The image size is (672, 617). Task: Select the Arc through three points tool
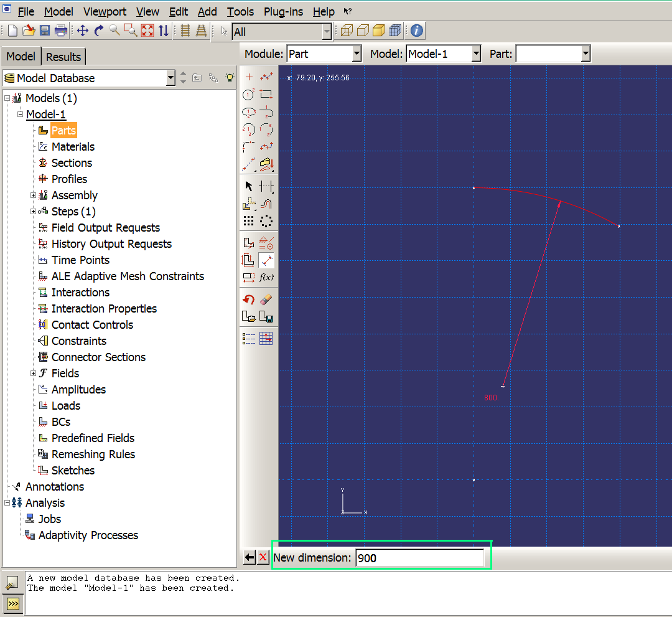click(266, 130)
